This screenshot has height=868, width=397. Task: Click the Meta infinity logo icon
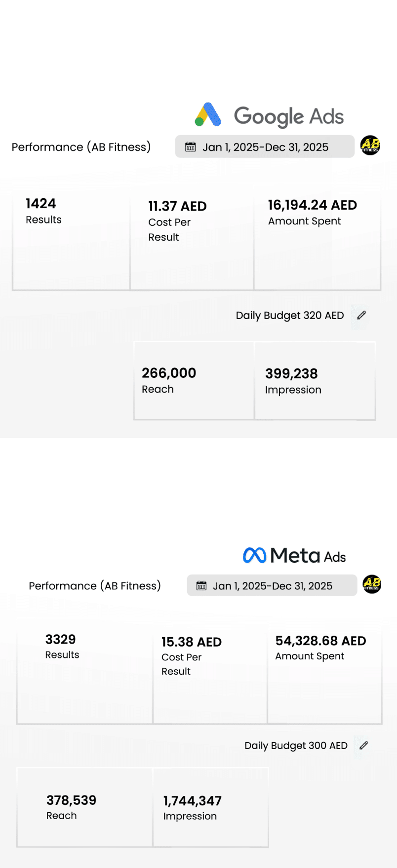coord(255,555)
